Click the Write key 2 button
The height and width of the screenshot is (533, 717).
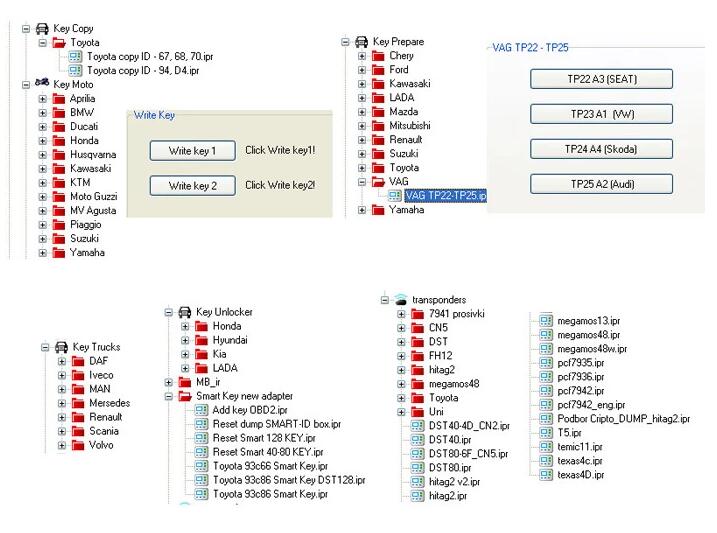coord(193,186)
